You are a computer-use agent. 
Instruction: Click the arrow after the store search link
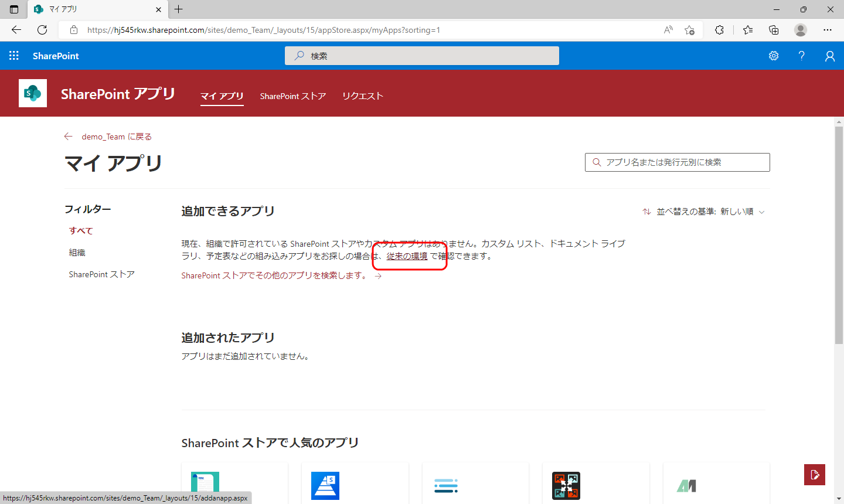pos(378,276)
